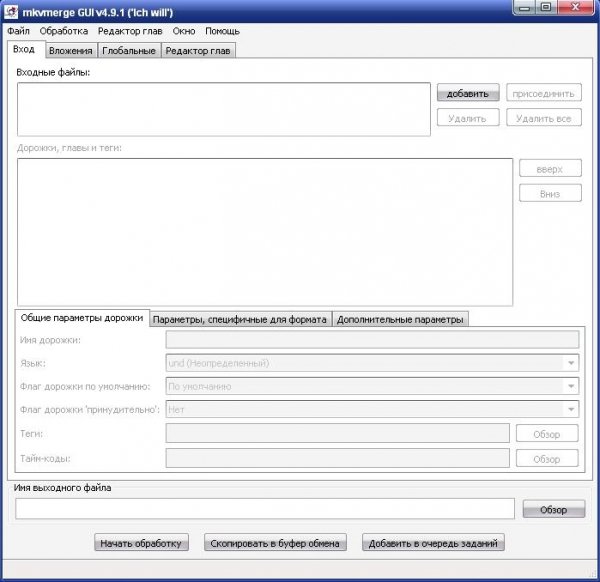This screenshot has width=600, height=582.
Task: Close the mkvmerge GUI window
Action: pyautogui.click(x=576, y=8)
